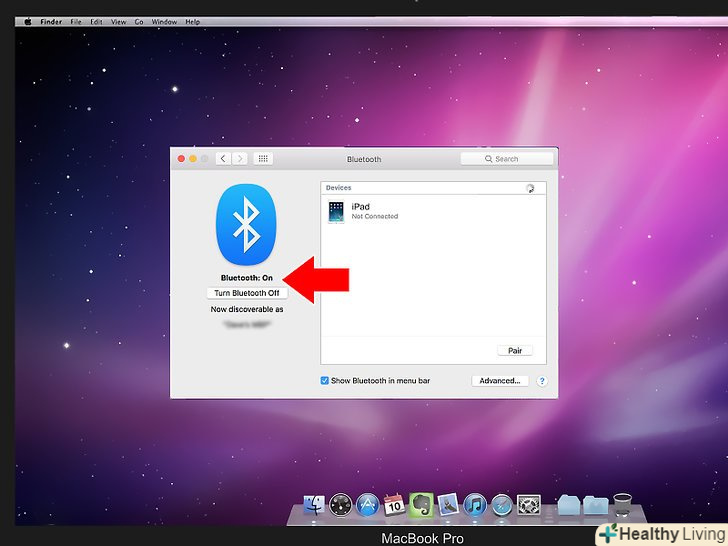Click the Bluetooth help question mark
Viewport: 728px width, 546px height.
pos(541,381)
